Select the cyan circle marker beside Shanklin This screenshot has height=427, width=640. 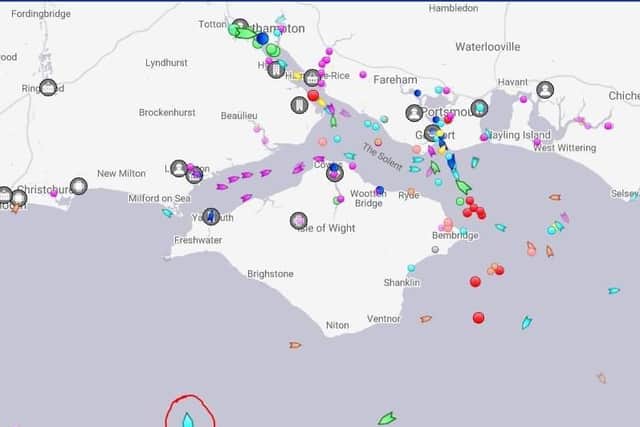click(x=411, y=268)
